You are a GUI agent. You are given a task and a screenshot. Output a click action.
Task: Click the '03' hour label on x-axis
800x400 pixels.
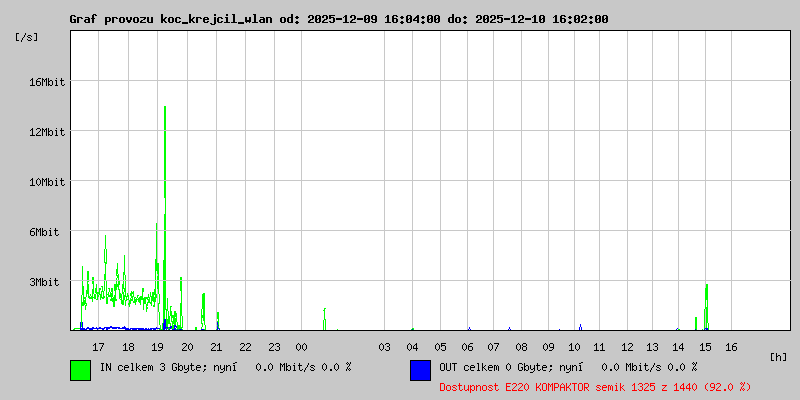pos(384,347)
